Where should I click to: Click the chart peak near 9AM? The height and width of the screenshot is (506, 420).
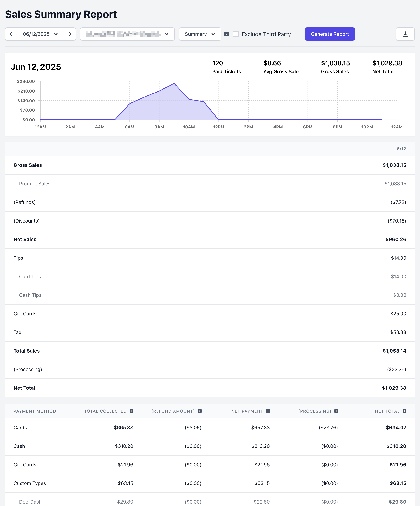point(174,84)
